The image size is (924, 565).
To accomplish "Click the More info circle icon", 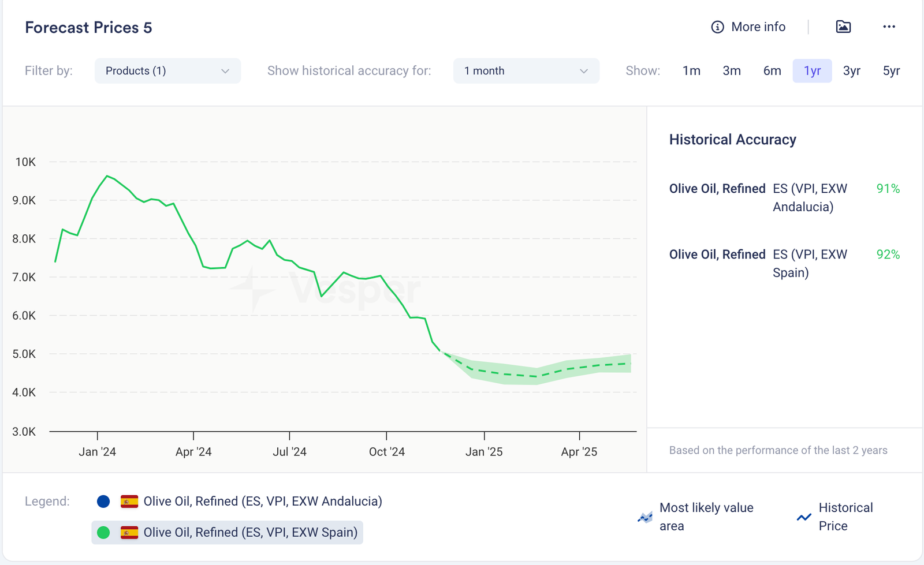I will 717,27.
